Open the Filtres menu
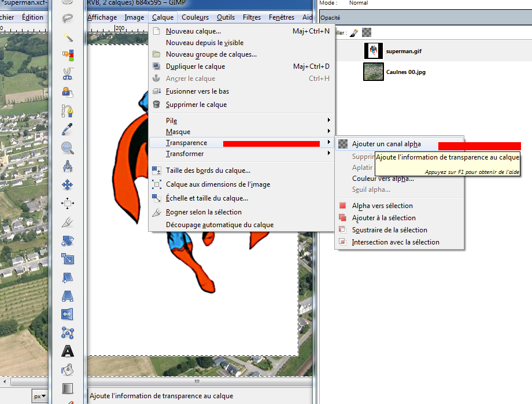Image resolution: width=532 pixels, height=404 pixels. click(252, 17)
